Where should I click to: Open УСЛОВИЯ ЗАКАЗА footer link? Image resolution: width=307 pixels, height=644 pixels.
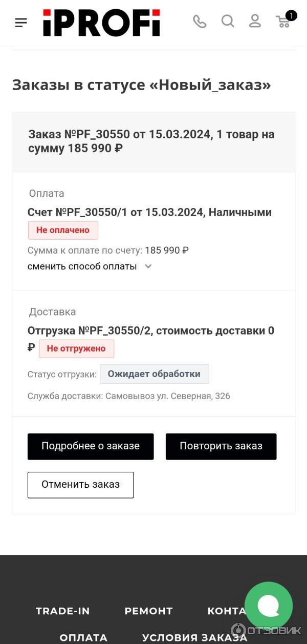[x=194, y=638]
